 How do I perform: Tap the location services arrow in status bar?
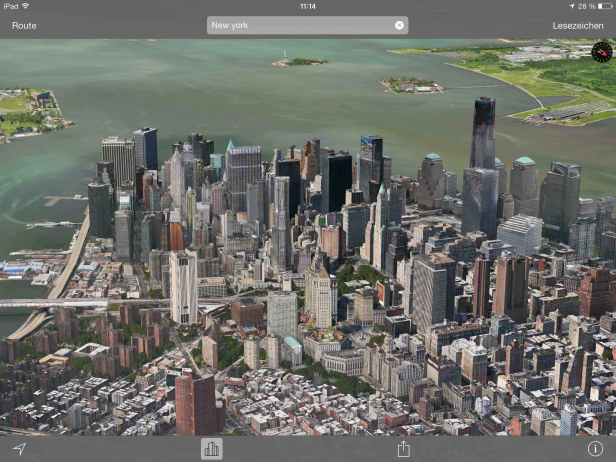(572, 6)
